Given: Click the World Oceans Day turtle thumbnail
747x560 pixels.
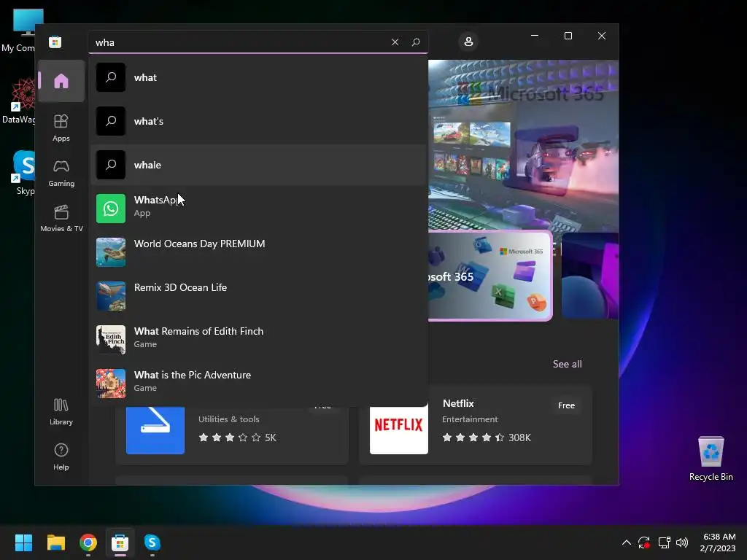Looking at the screenshot, I should point(111,252).
